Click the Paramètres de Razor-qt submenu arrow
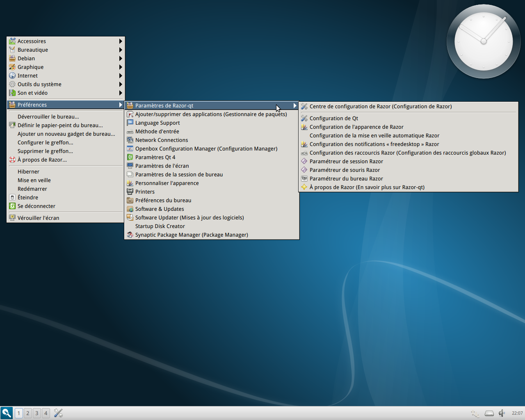The height and width of the screenshot is (420, 525). click(x=295, y=105)
